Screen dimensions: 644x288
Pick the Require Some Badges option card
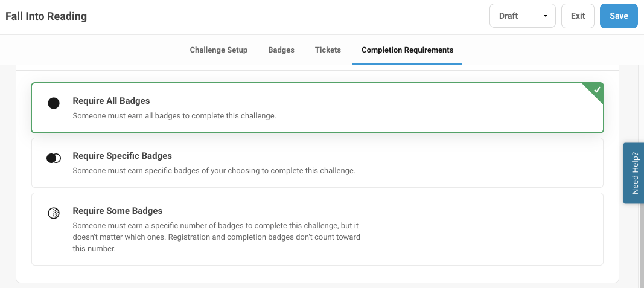(317, 229)
